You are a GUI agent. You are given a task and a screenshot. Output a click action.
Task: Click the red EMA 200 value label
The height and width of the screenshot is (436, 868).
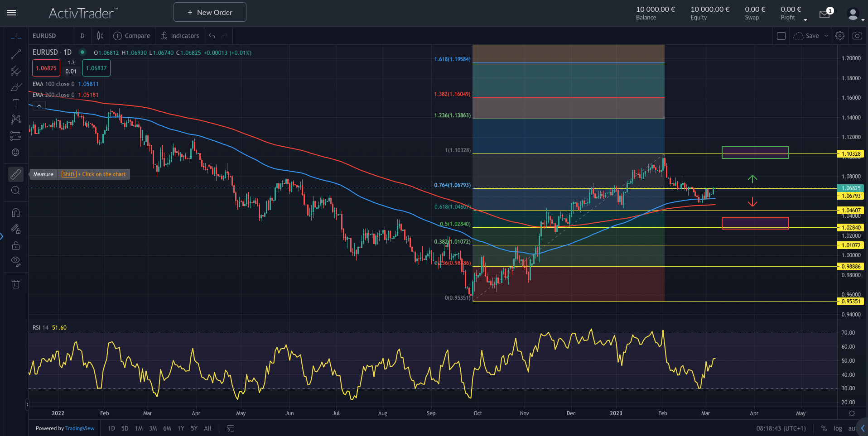[89, 95]
